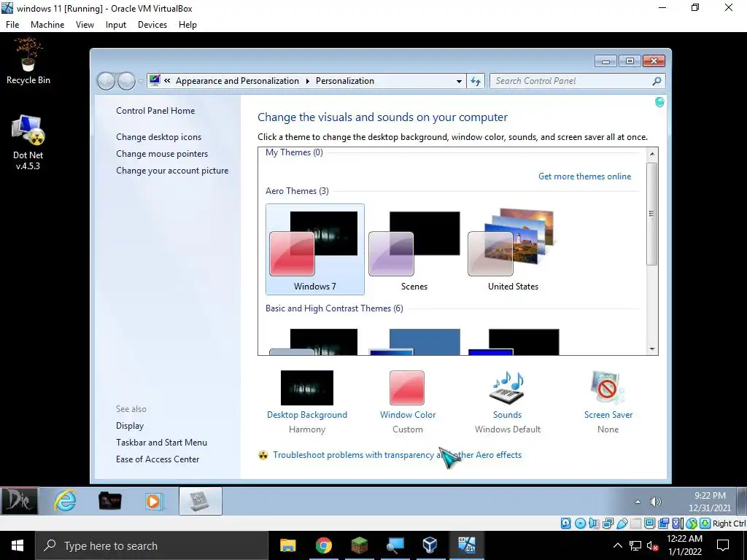Open the Devices menu
Viewport: 747px width, 560px height.
(152, 25)
